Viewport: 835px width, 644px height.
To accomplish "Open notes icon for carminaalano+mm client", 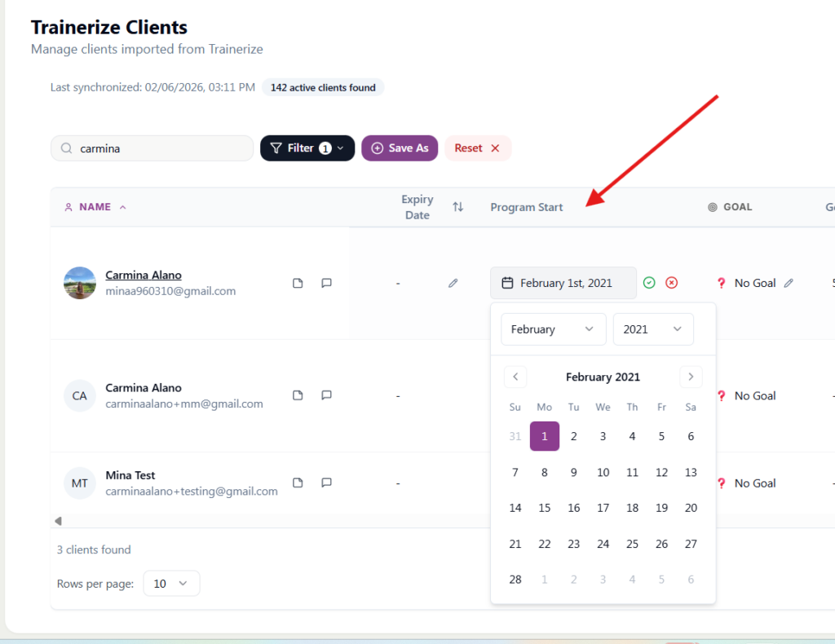I will (298, 395).
